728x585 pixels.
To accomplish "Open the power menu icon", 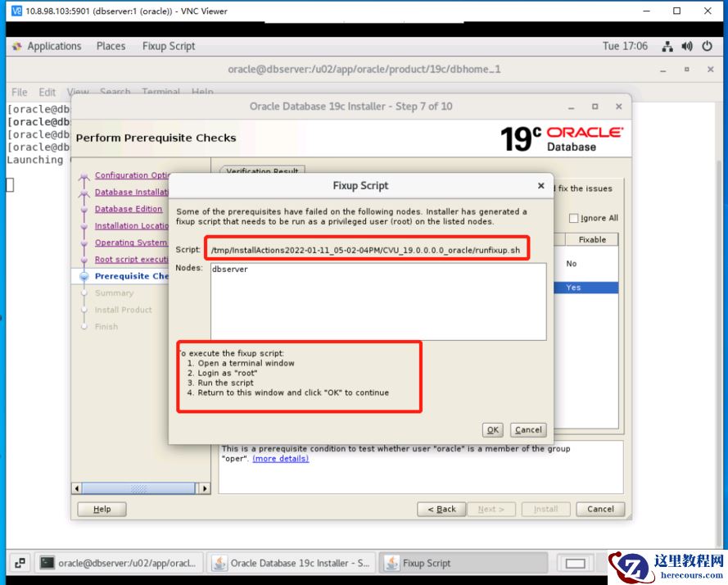I will coord(707,46).
